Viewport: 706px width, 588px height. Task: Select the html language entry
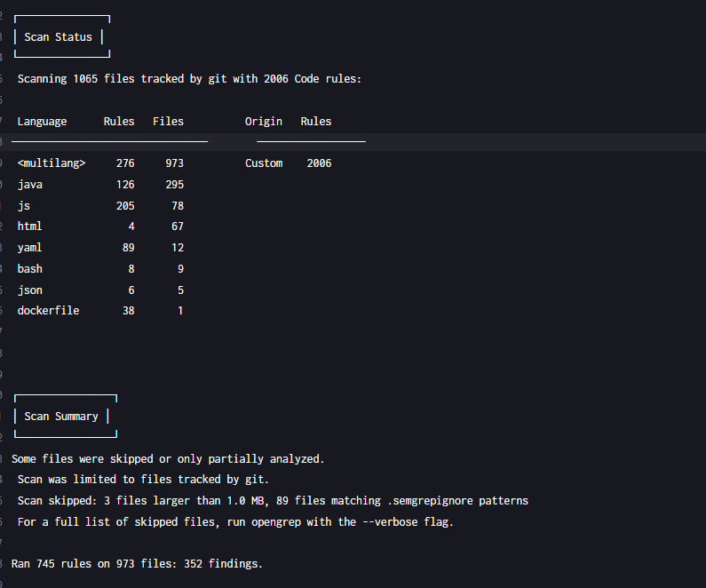(30, 226)
